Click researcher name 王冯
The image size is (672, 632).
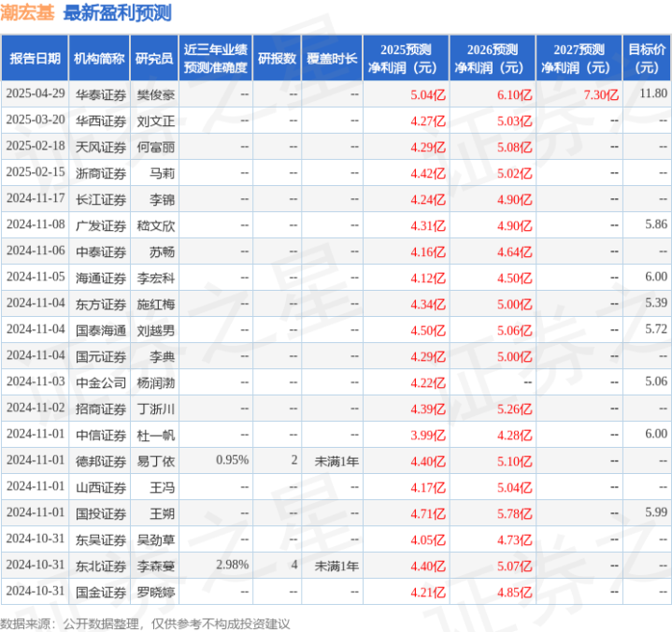(162, 487)
